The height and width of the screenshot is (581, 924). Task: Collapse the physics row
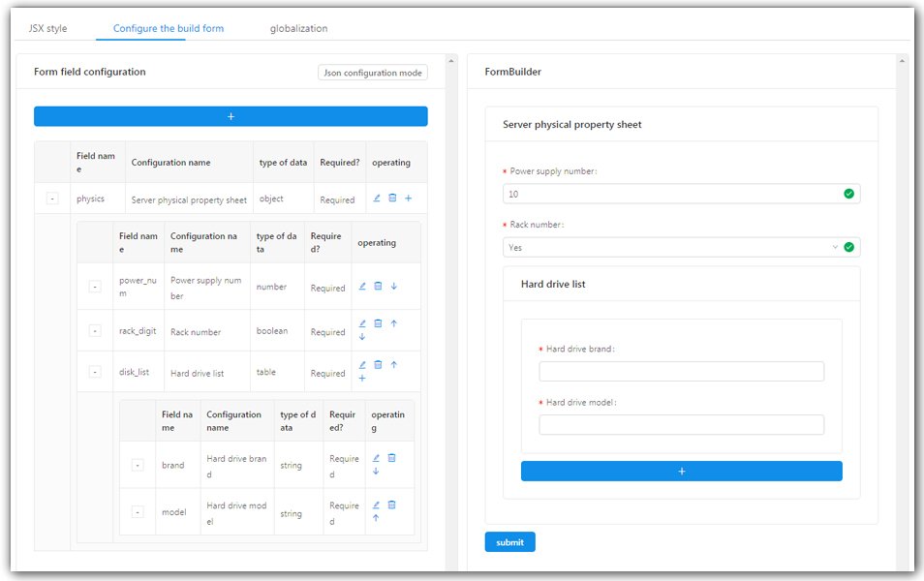click(51, 199)
